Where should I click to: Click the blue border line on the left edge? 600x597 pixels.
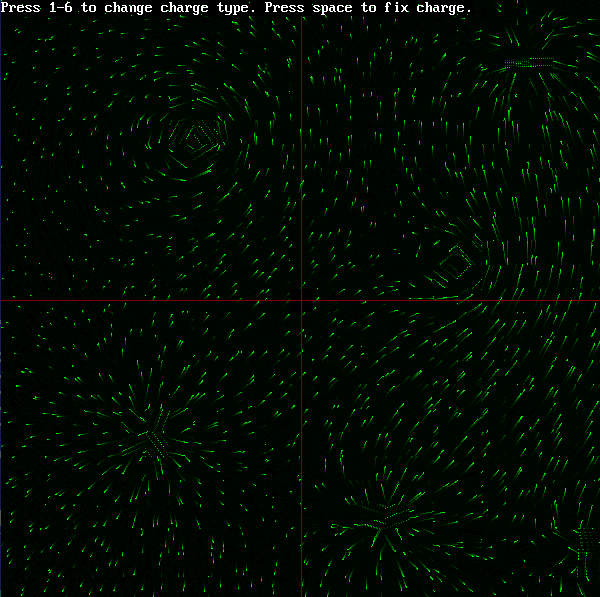[x=1, y=300]
